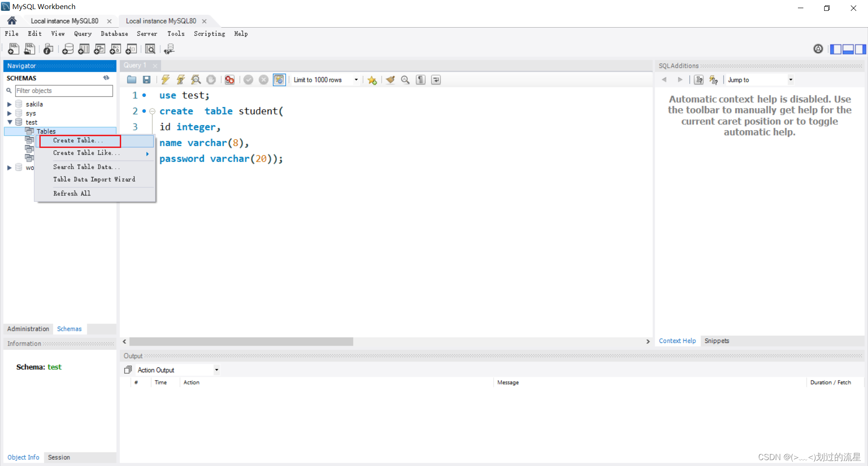This screenshot has width=868, height=466.
Task: Click the rollback X icon
Action: (264, 80)
